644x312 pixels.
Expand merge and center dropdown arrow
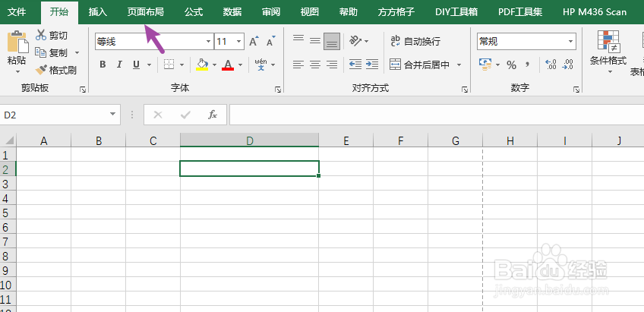pyautogui.click(x=459, y=65)
